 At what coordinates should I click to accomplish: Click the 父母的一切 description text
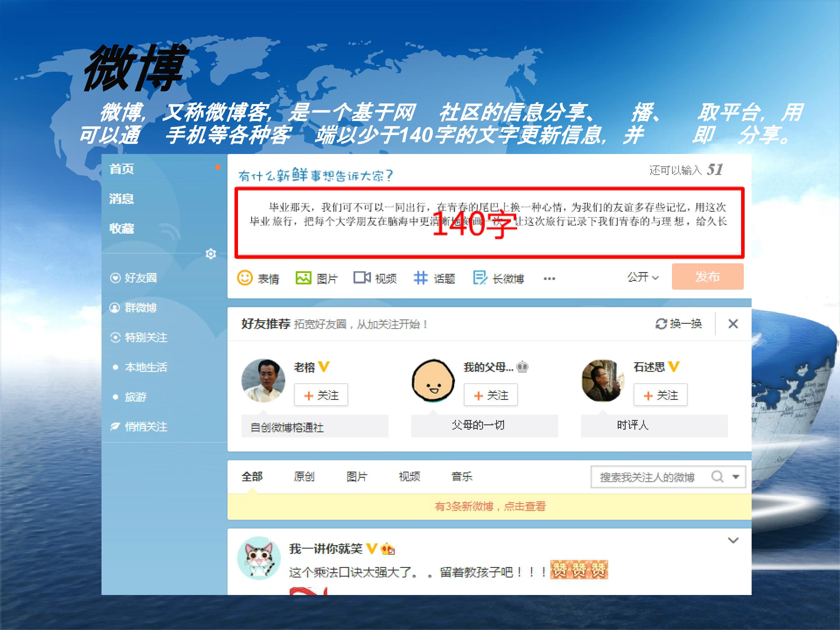pyautogui.click(x=478, y=425)
